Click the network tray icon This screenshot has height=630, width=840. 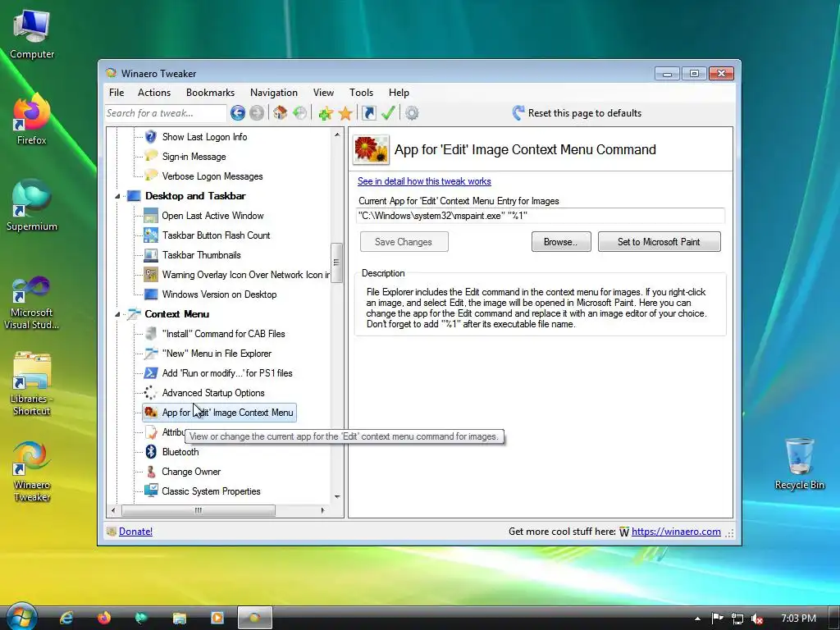coord(737,619)
